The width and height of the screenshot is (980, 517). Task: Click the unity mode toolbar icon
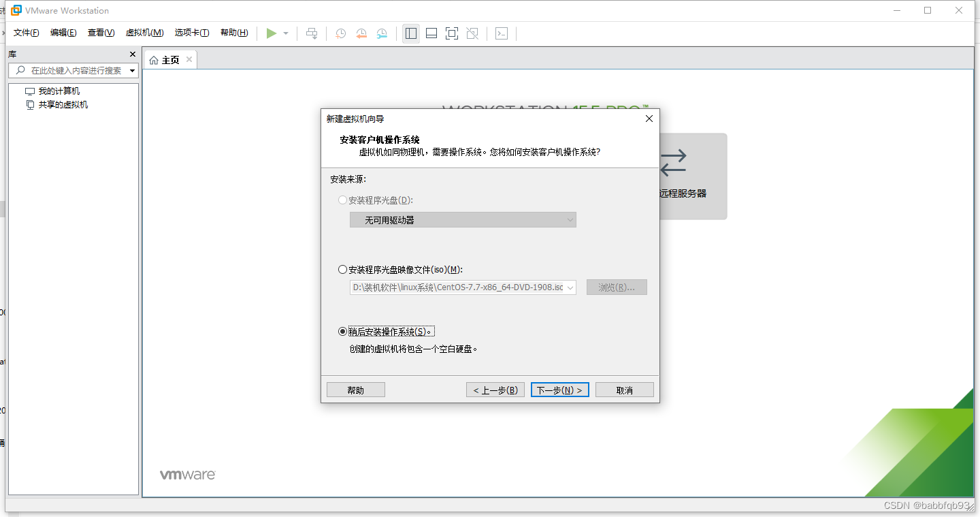coord(473,33)
